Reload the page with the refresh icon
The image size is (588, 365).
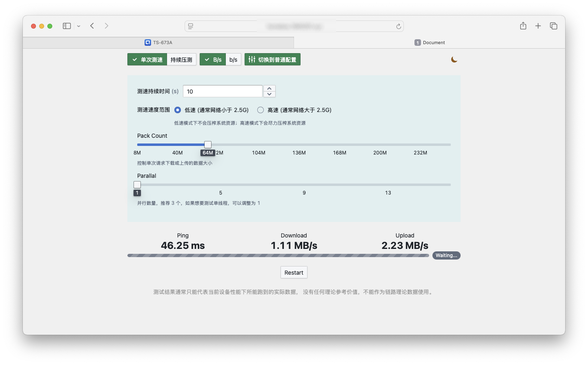coord(399,26)
